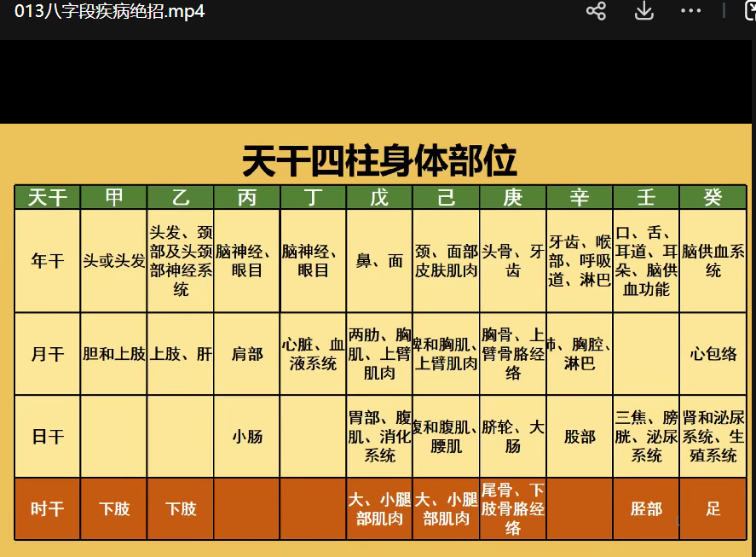756x557 pixels.
Task: Click the 股部 cell under 辛
Action: 580,436
